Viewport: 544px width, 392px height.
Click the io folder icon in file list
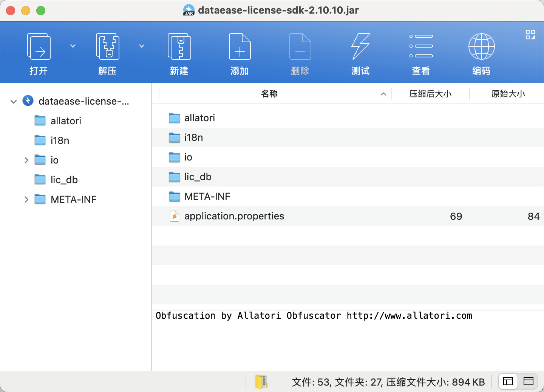click(175, 157)
